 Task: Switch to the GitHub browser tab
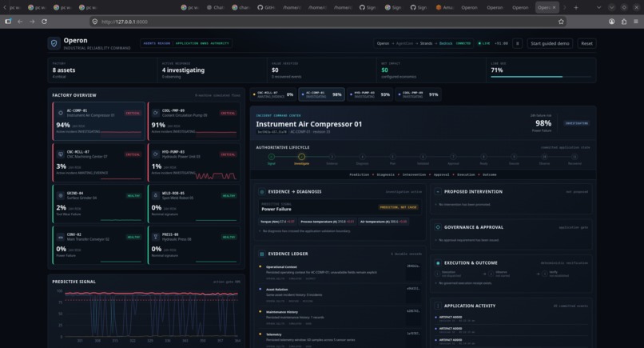(266, 7)
